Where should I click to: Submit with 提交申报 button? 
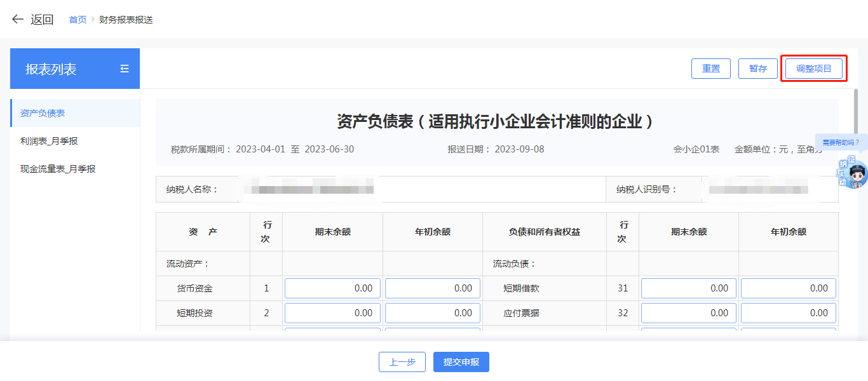coord(461,362)
